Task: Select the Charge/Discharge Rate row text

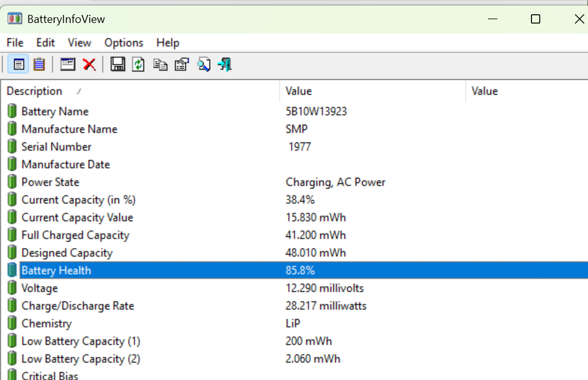Action: coord(78,306)
